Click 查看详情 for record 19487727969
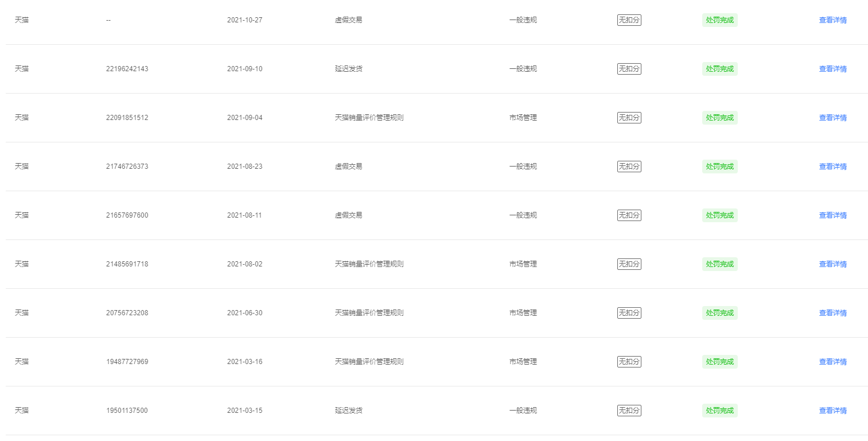The width and height of the screenshot is (868, 441). (x=832, y=362)
